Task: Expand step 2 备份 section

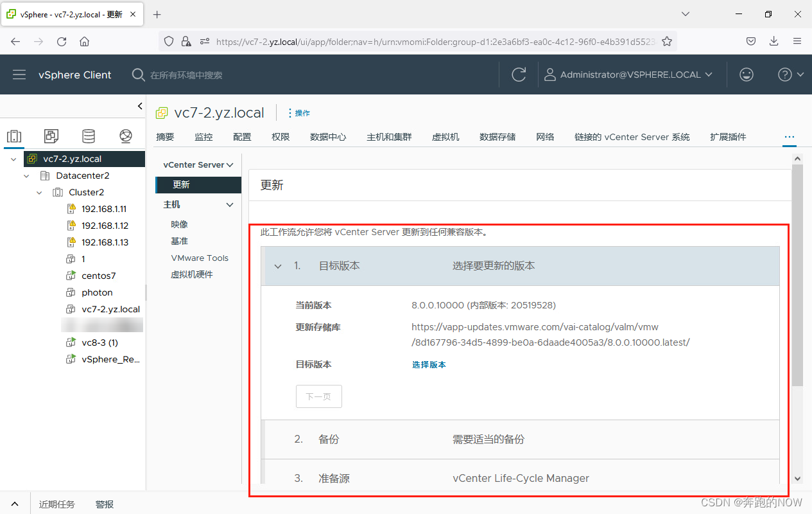Action: pos(521,439)
